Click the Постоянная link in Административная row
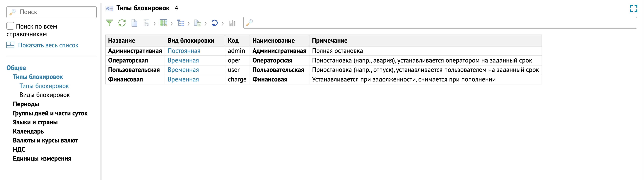The image size is (644, 180). pyautogui.click(x=184, y=51)
